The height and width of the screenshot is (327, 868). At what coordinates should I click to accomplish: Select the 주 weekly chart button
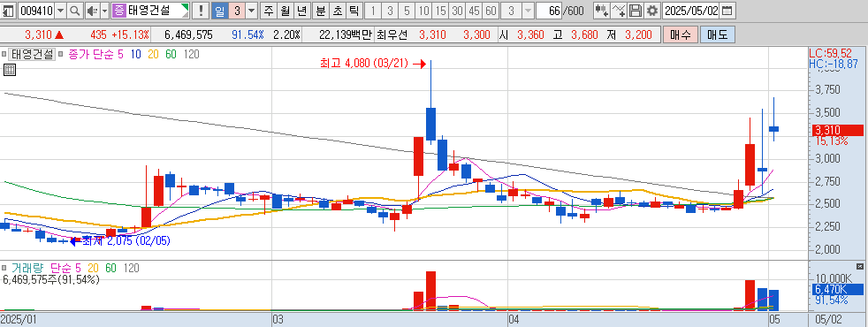pyautogui.click(x=269, y=10)
